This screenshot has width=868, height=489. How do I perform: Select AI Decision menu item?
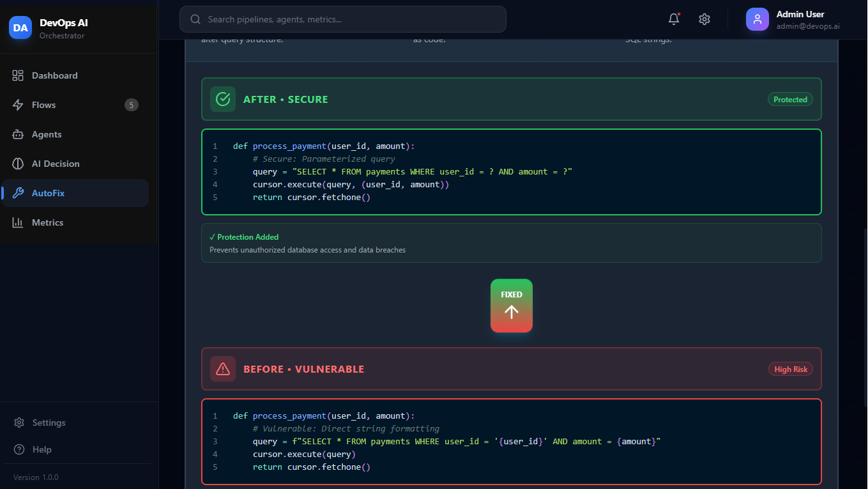point(75,164)
